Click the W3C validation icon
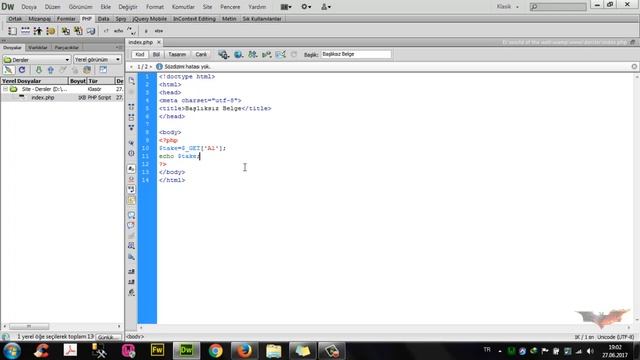This screenshot has width=640, height=360. [267, 54]
